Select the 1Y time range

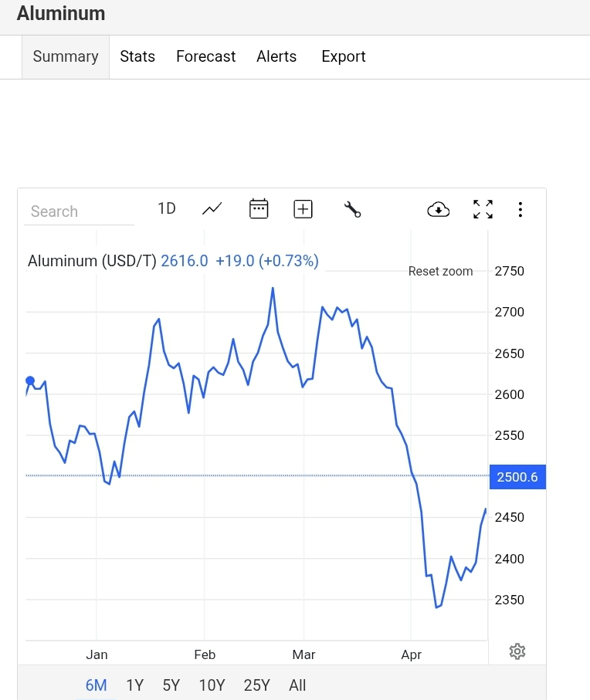coord(135,685)
